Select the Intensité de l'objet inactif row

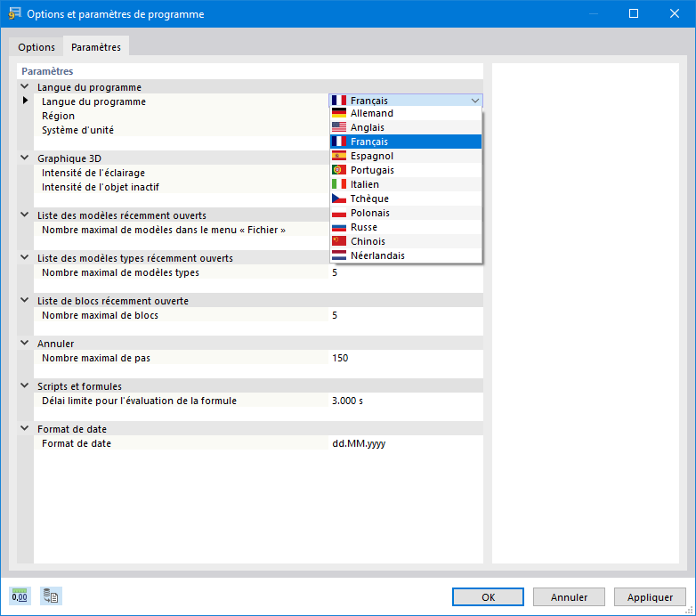tap(181, 187)
